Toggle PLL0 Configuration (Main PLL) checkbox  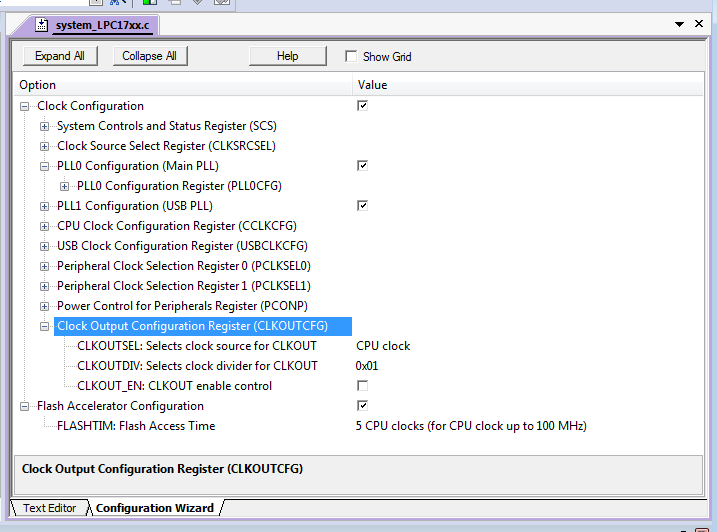coord(362,165)
